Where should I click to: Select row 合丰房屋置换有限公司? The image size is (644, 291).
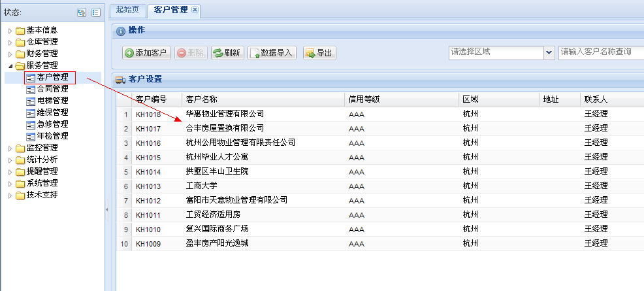[x=380, y=129]
